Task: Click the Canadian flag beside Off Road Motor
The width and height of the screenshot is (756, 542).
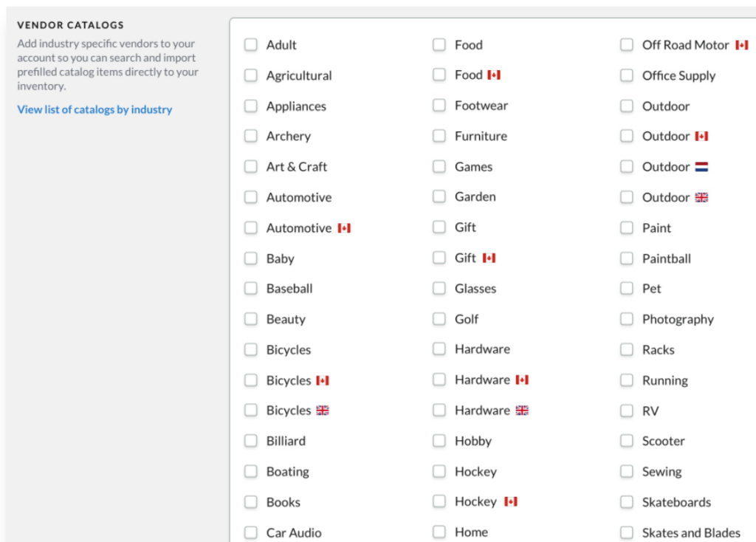Action: pos(742,44)
